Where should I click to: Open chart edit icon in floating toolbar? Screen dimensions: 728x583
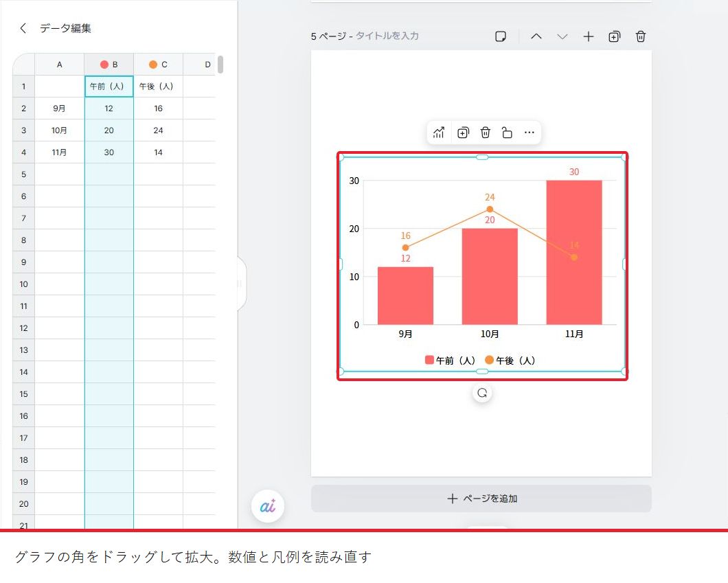point(439,133)
